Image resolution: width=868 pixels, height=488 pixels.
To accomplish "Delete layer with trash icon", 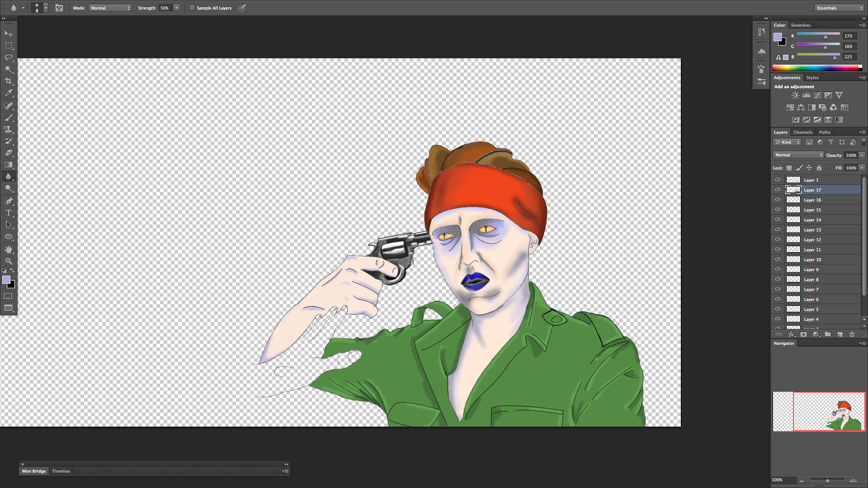I will 852,335.
